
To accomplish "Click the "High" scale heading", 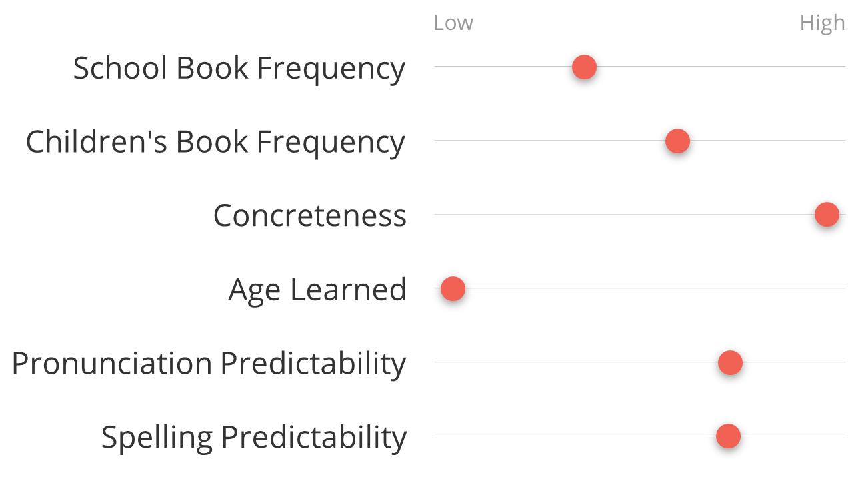I will (x=822, y=23).
